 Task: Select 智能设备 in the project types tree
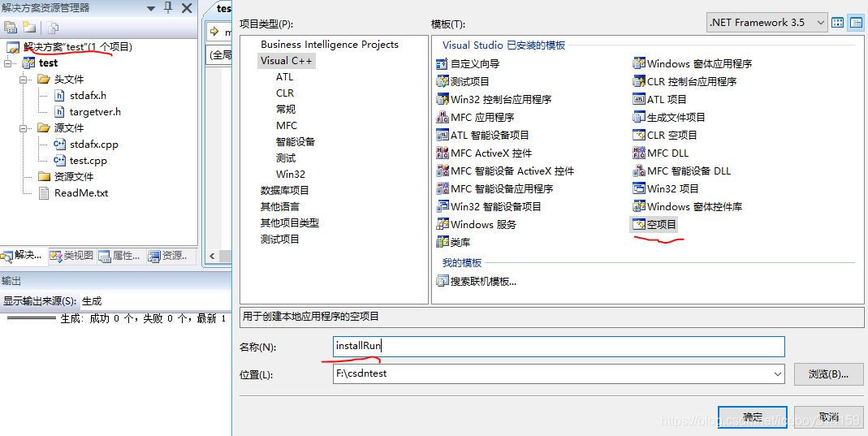[x=295, y=141]
